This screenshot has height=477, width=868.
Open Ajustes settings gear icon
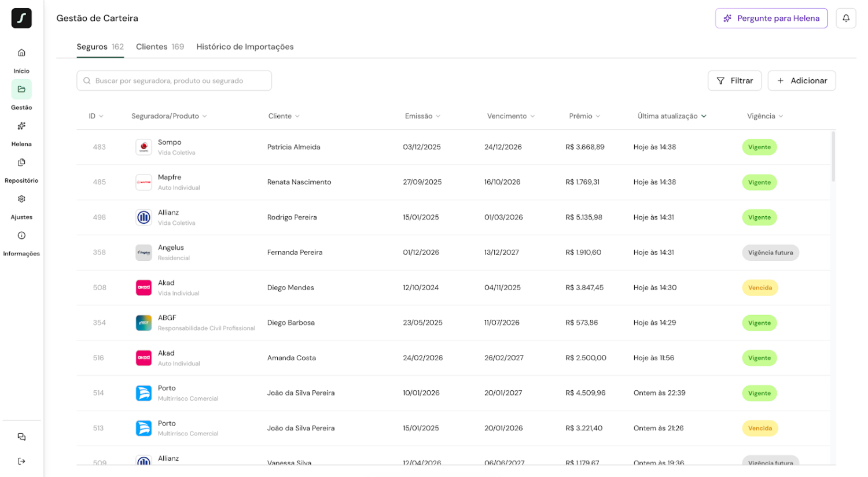(21, 199)
